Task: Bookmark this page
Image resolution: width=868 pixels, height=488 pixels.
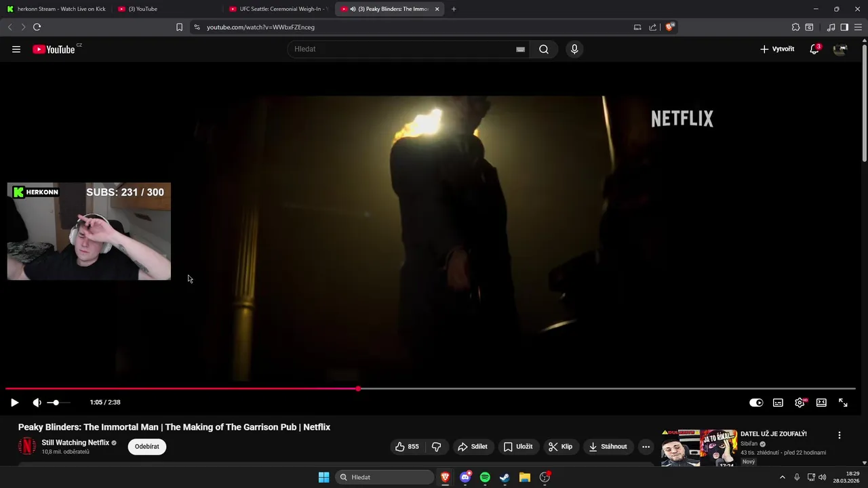Action: pos(179,27)
